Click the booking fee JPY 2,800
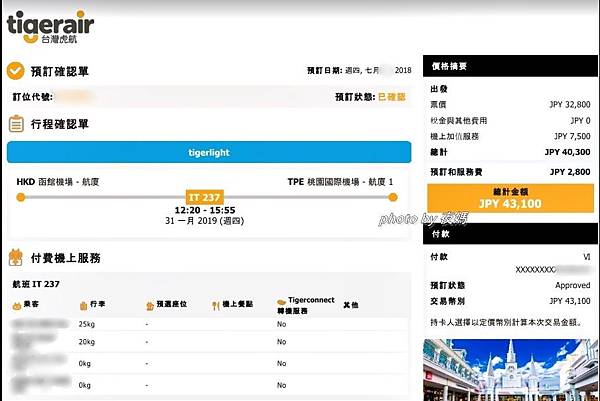Viewport: 600px width, 401px height. [x=570, y=172]
